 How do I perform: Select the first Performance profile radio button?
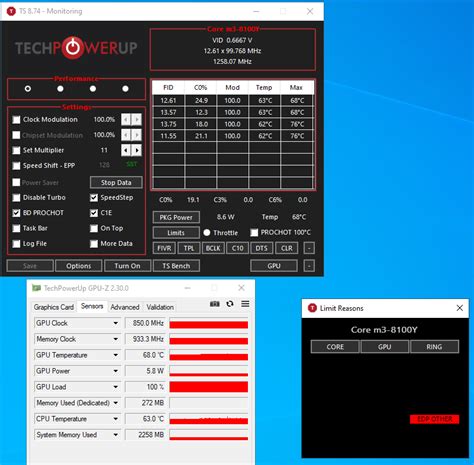tap(28, 89)
